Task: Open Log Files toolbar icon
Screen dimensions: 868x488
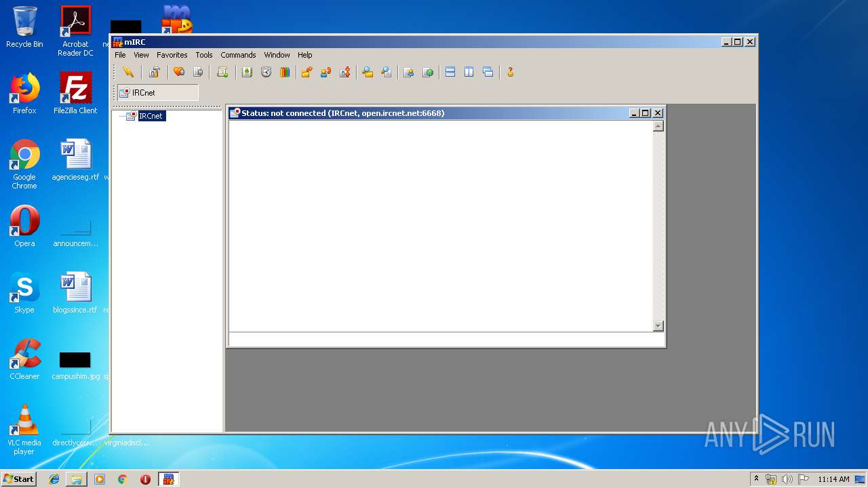Action: click(387, 73)
